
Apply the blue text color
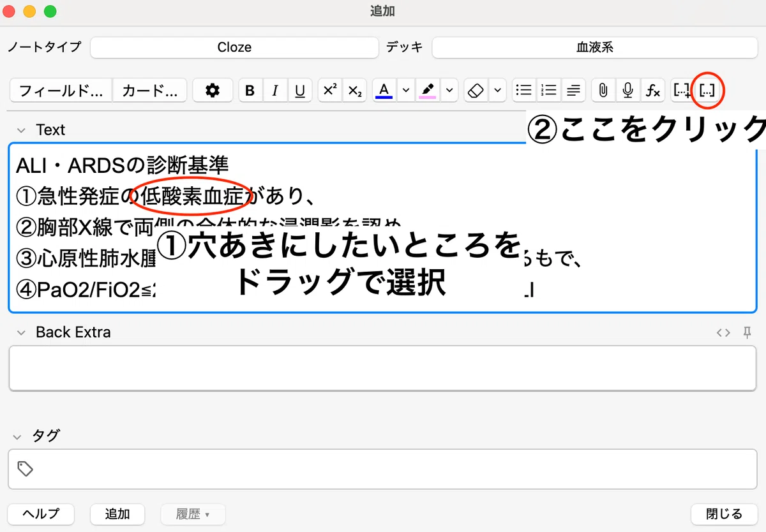coord(384,91)
